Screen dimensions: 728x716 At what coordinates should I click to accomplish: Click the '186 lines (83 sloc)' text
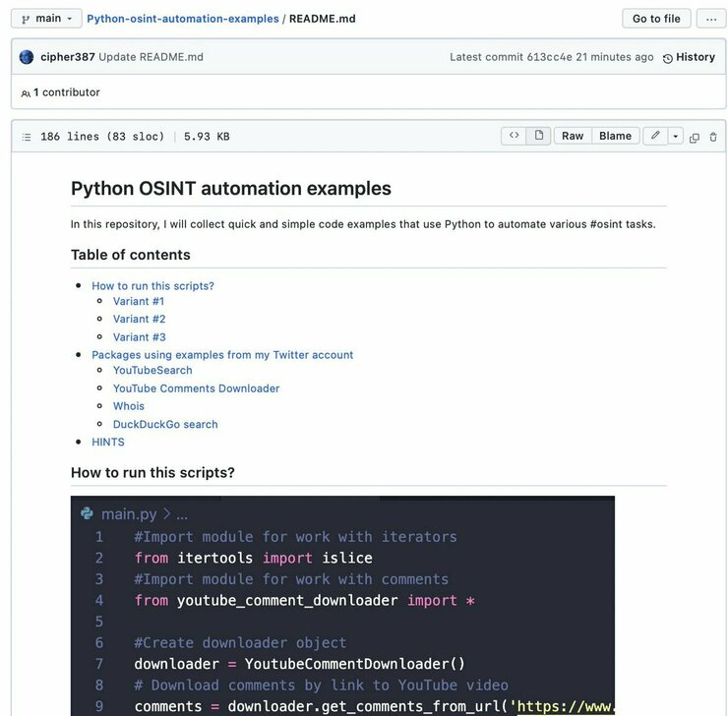coord(102,137)
